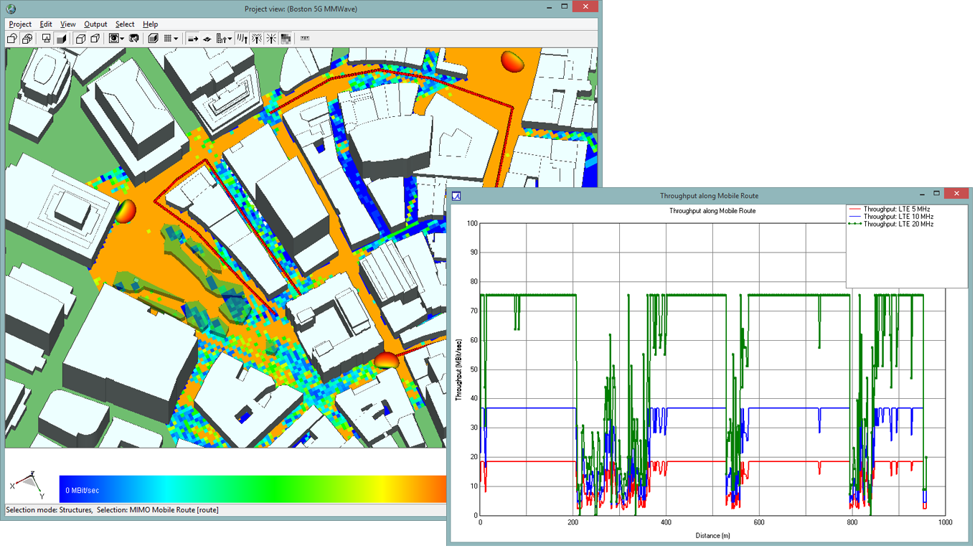Open the Select menu
The image size is (980, 551).
pyautogui.click(x=125, y=24)
